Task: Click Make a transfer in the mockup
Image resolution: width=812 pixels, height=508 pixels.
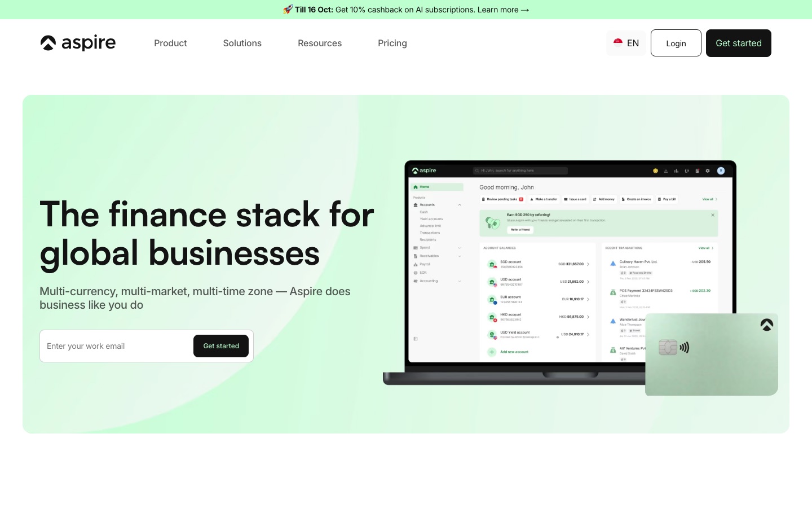Action: point(544,199)
